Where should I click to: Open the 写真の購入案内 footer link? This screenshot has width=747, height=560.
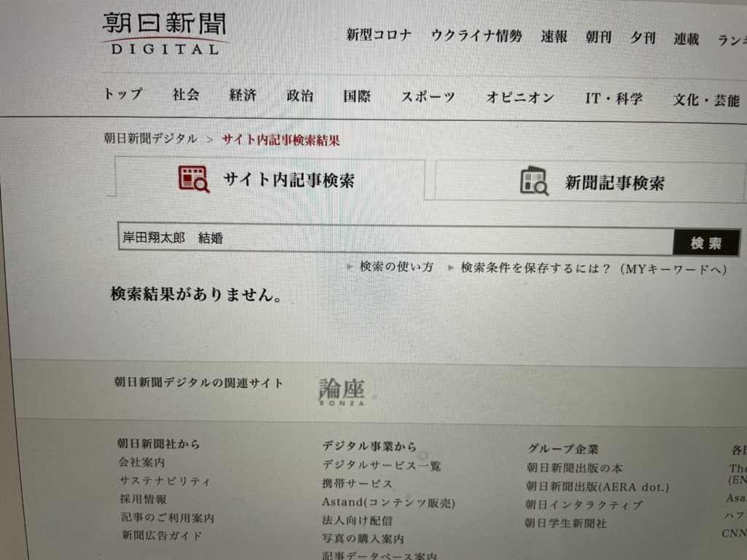click(x=363, y=539)
